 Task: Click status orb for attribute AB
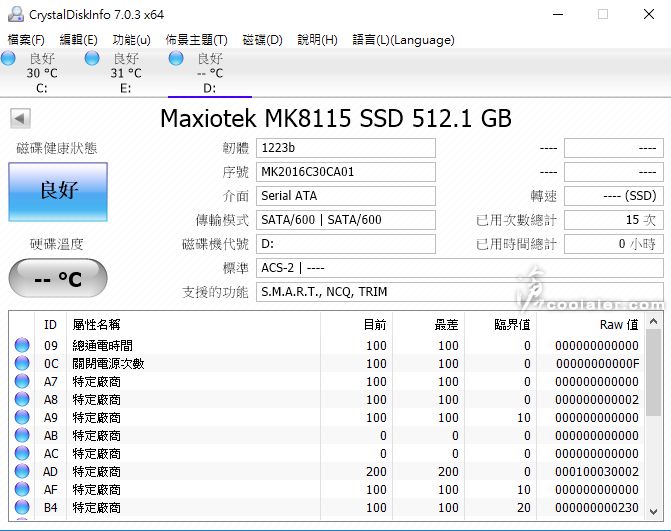(x=22, y=435)
